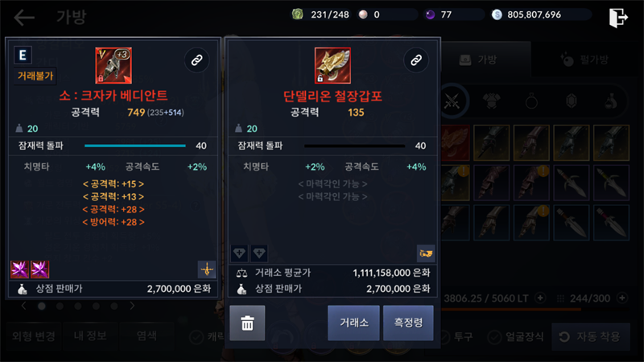
Task: Click the back arrow next to 가방
Action: click(24, 18)
